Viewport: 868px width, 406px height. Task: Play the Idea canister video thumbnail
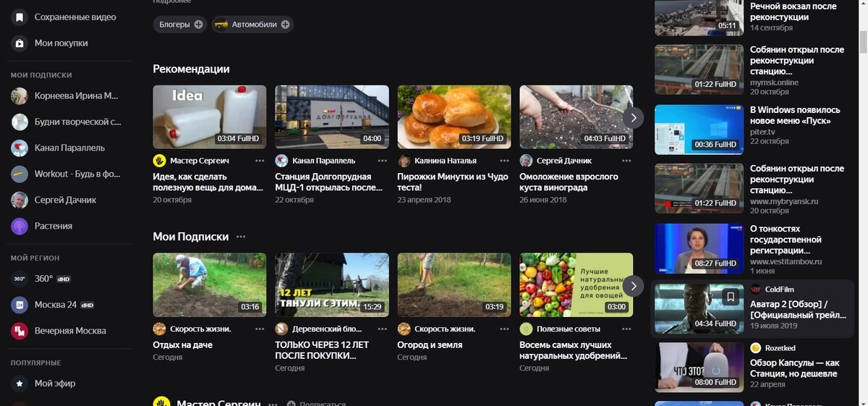pos(210,117)
